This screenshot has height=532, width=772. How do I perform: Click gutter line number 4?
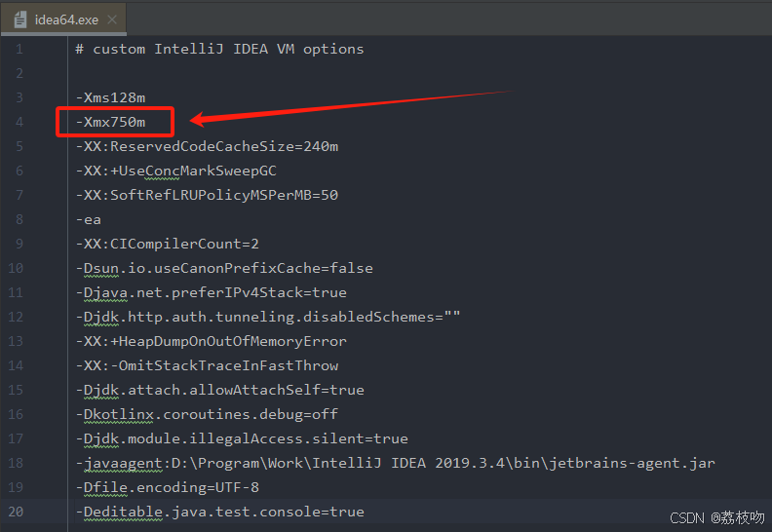[x=19, y=122]
